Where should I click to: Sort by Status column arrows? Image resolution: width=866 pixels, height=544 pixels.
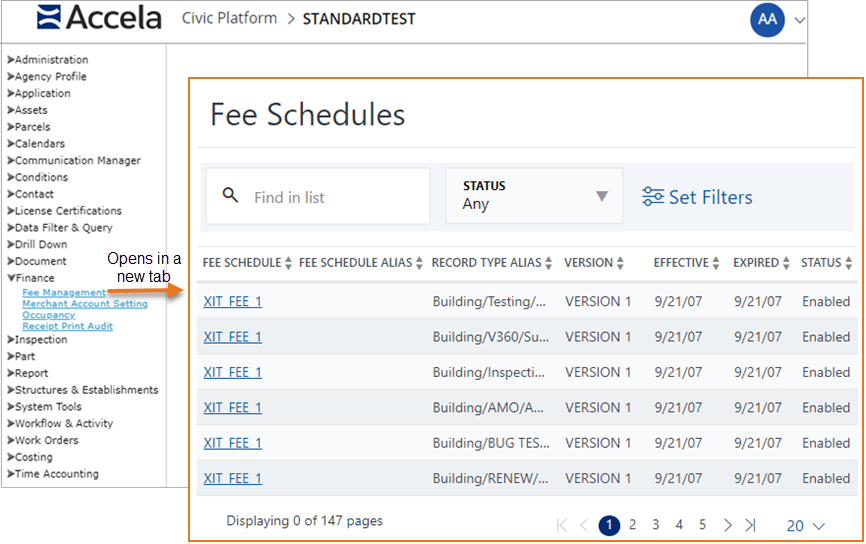tap(850, 263)
